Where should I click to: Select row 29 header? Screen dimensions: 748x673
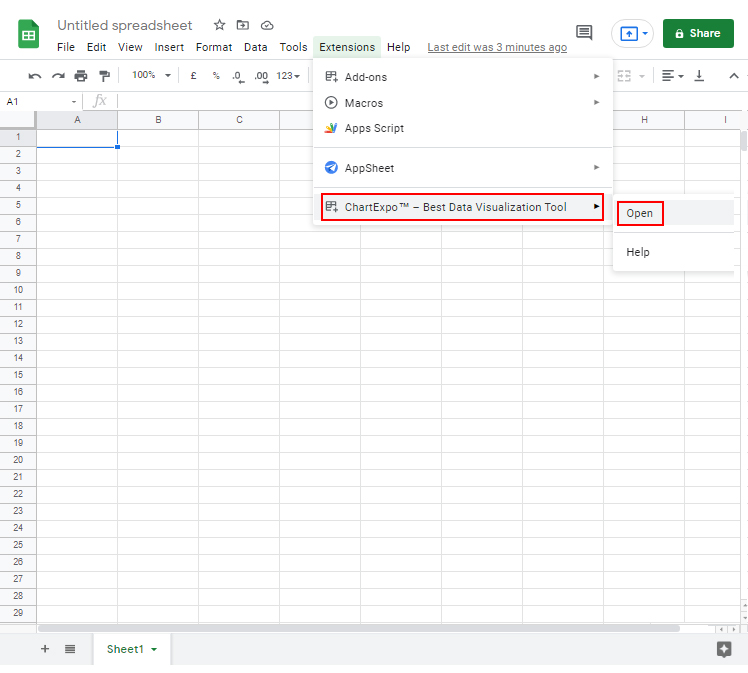[18, 613]
